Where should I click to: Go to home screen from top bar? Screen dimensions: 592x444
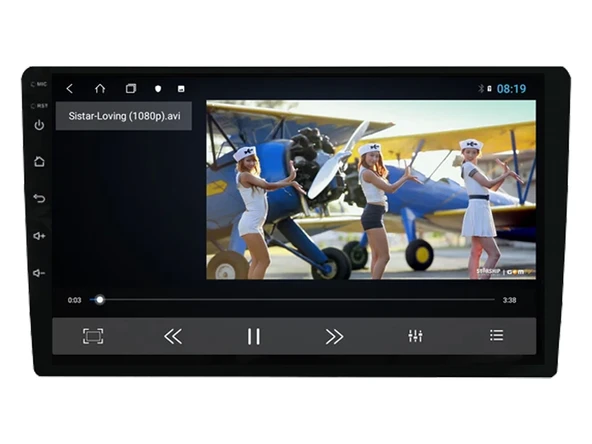click(100, 88)
